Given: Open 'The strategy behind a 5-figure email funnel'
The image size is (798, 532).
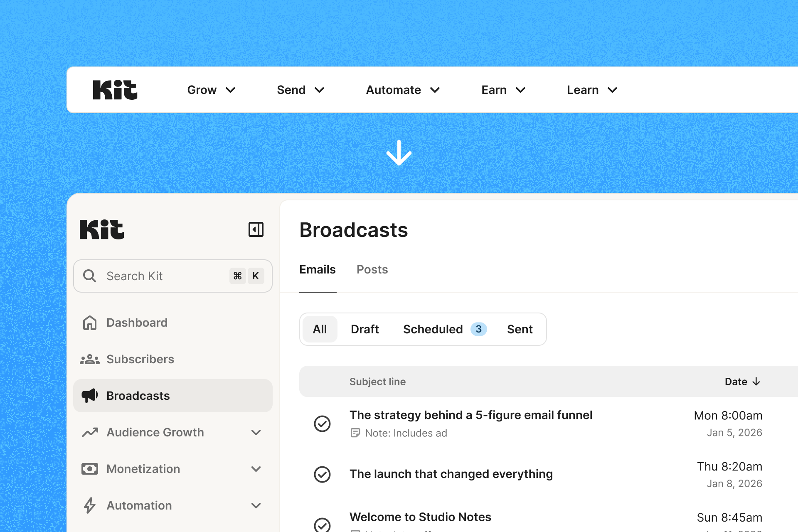Looking at the screenshot, I should click(x=471, y=415).
